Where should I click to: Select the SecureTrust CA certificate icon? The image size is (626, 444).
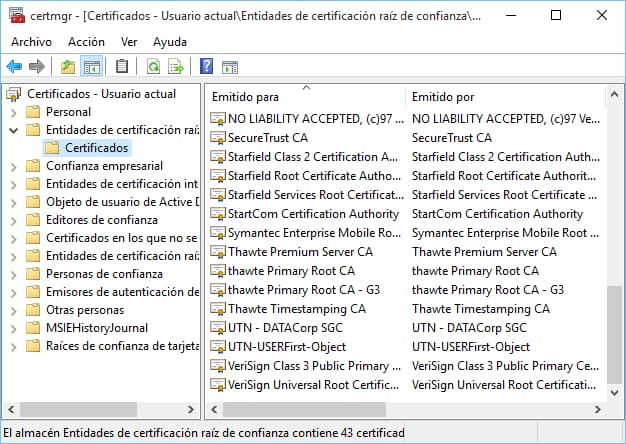[218, 138]
